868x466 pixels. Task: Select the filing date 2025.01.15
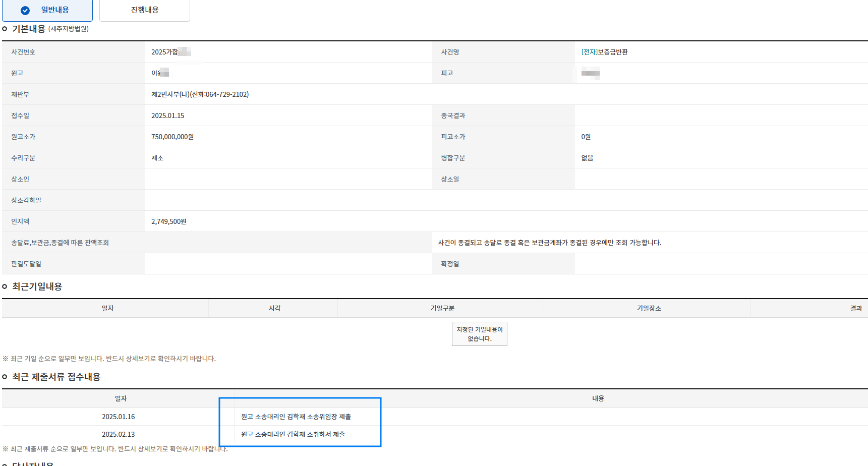point(167,115)
